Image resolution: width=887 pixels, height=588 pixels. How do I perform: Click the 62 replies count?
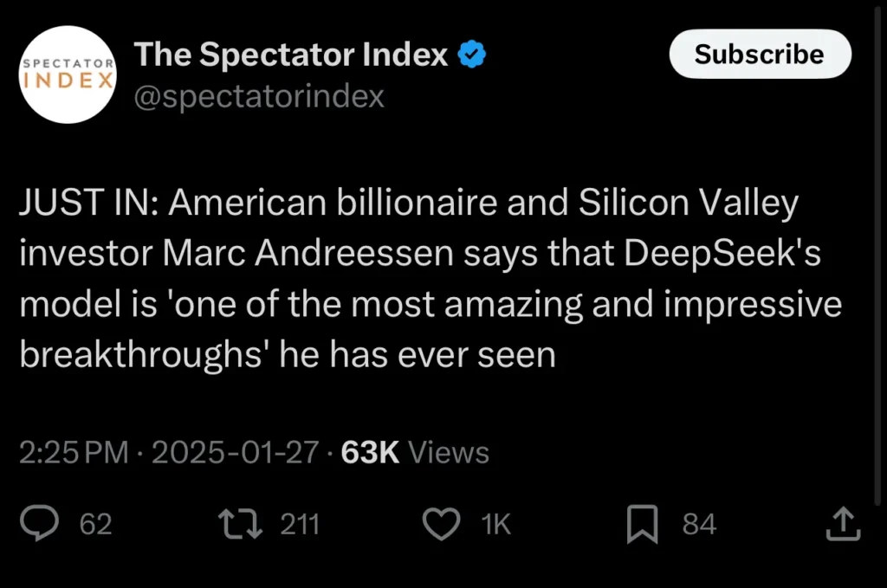coord(95,524)
